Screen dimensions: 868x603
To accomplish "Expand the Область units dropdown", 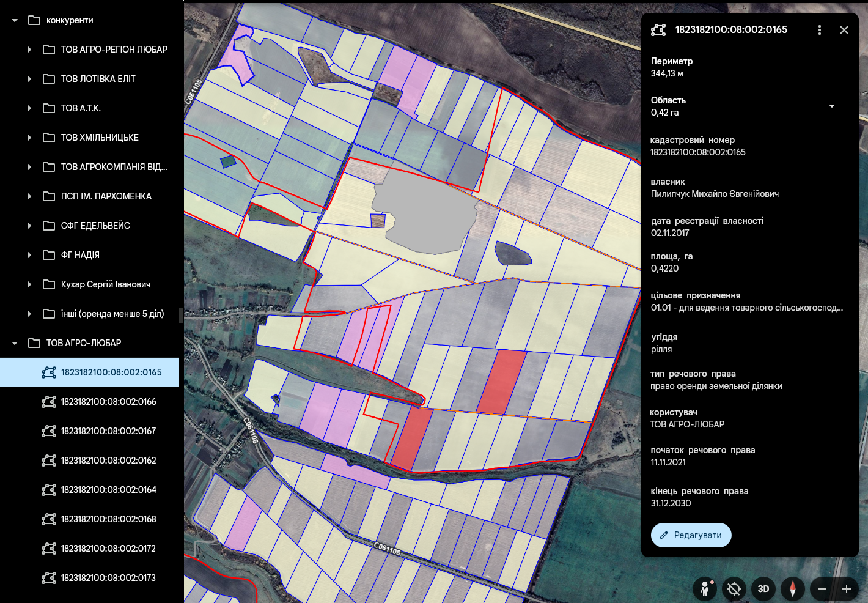I will tap(831, 106).
